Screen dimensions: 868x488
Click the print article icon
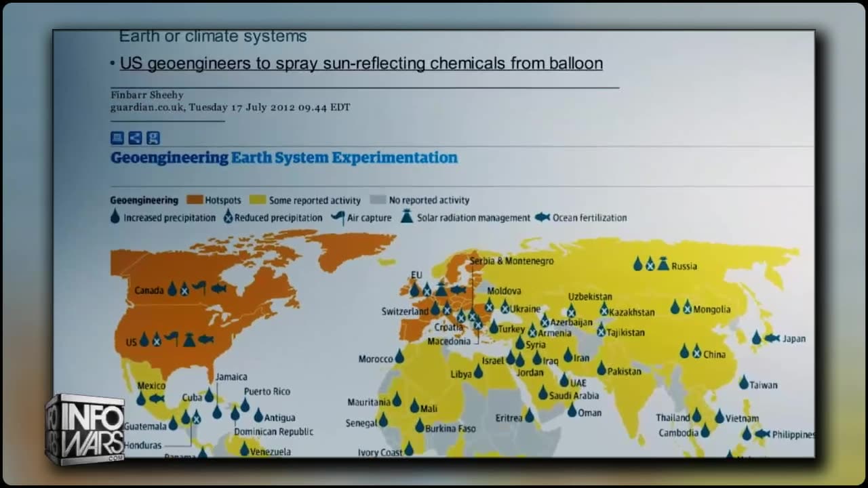pos(117,138)
